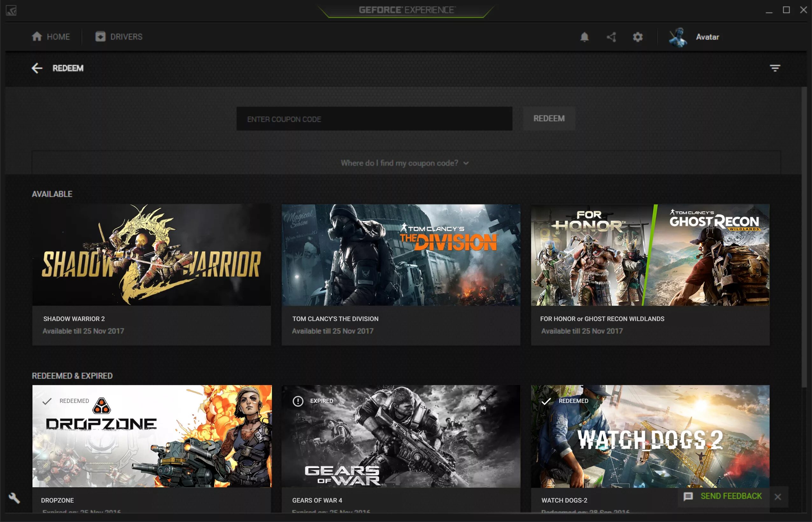Click the wrench icon at bottom left

[x=14, y=498]
